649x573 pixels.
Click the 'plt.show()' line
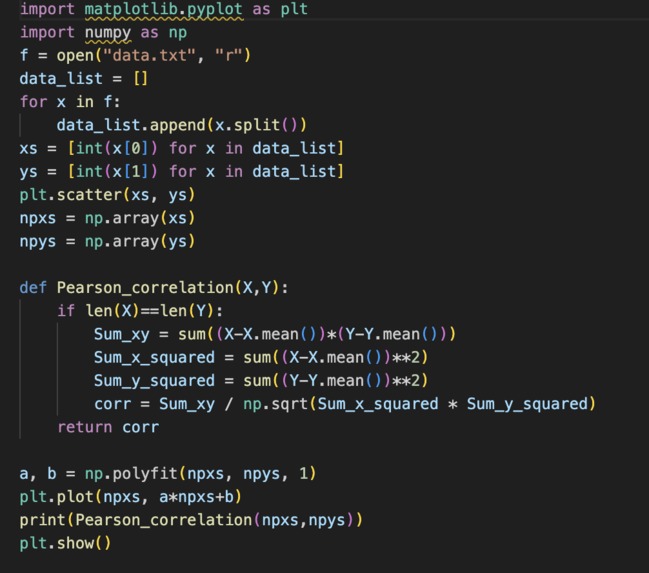coord(65,543)
